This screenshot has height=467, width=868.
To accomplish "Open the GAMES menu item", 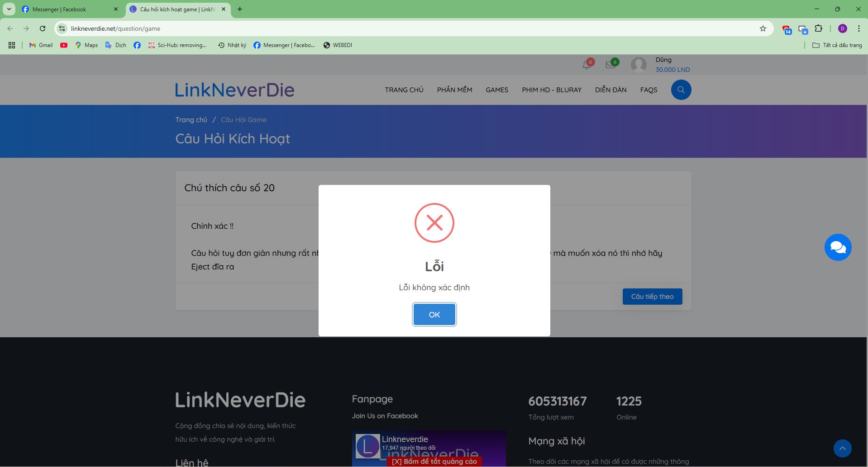I will (496, 90).
